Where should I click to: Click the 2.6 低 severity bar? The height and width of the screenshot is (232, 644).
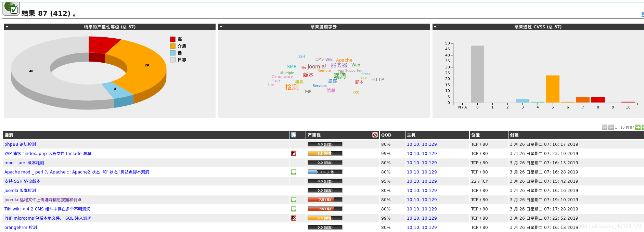coord(325,172)
